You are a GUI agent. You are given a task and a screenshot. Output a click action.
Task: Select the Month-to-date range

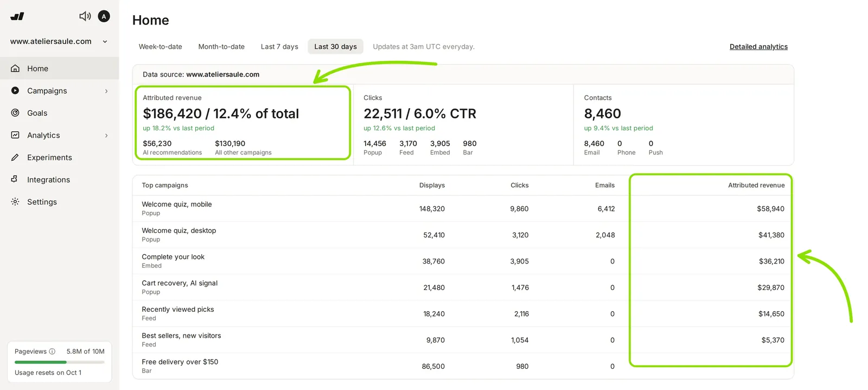(x=221, y=47)
